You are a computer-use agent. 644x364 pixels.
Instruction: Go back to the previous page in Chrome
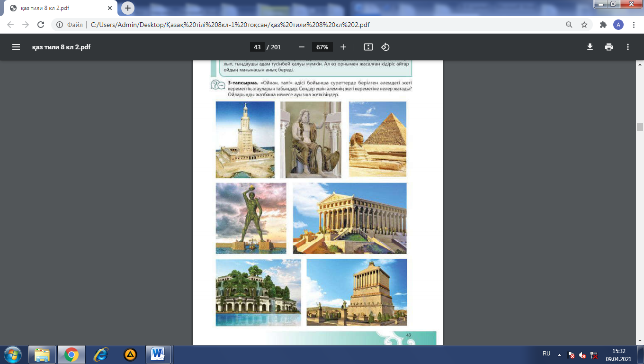(x=11, y=25)
